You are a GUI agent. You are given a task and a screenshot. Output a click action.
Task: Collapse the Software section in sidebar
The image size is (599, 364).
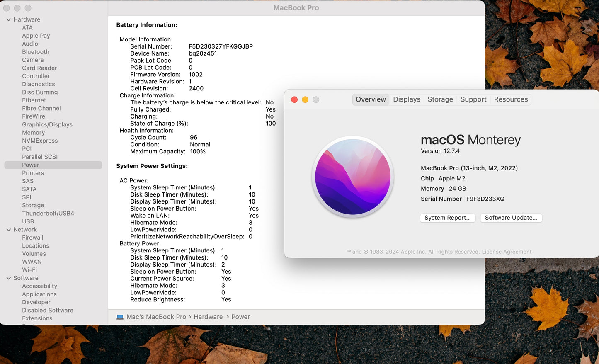[8, 278]
